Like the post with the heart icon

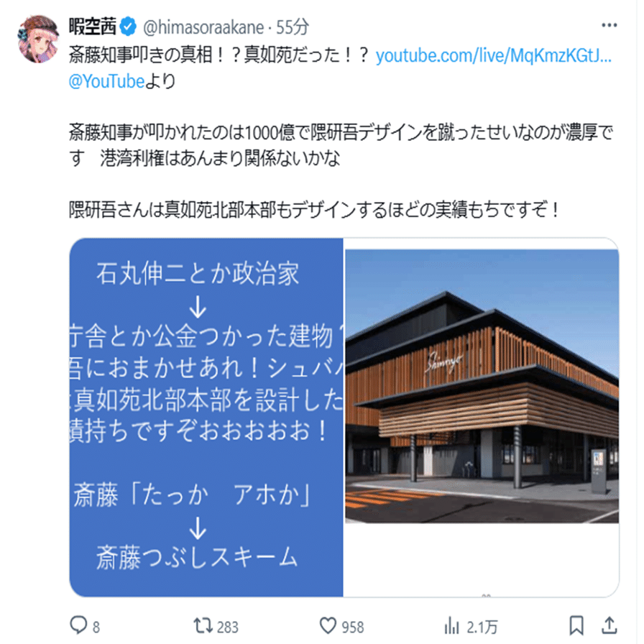[328, 625]
